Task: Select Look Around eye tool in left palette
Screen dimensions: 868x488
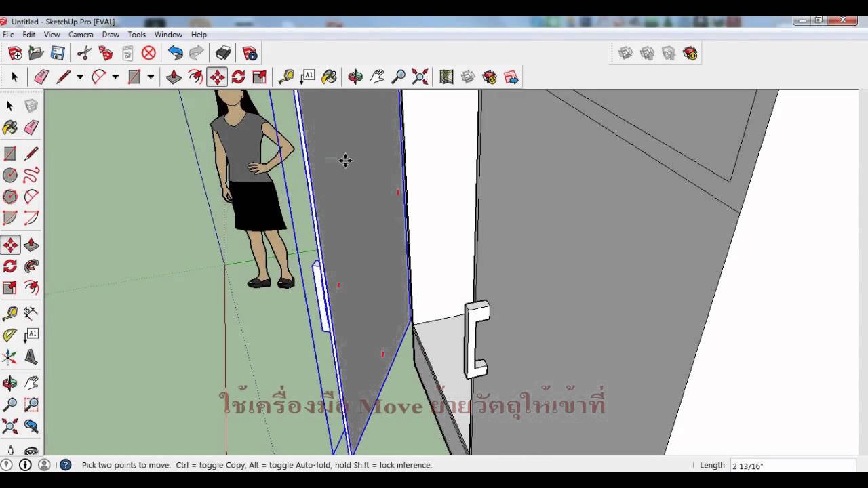Action: coord(31,450)
